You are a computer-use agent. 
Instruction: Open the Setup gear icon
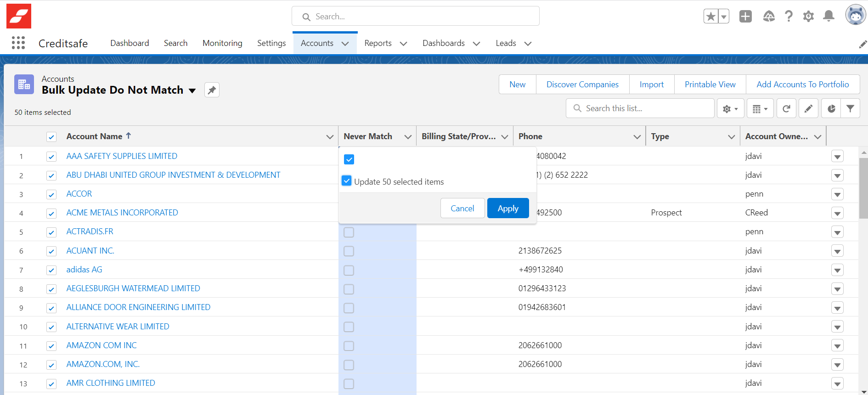tap(808, 17)
